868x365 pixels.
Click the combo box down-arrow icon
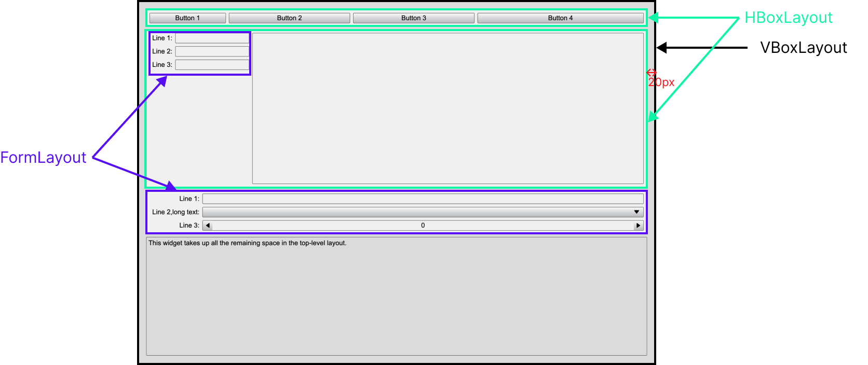(636, 212)
